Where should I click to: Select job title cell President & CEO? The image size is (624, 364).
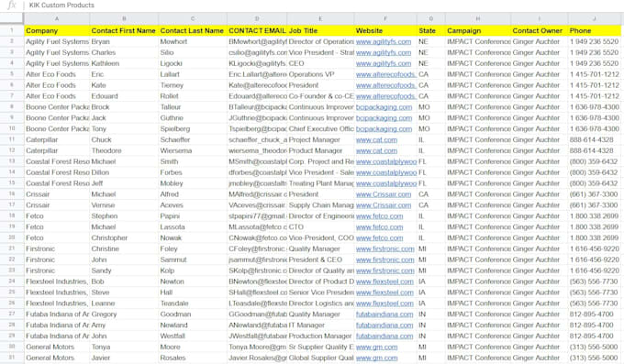(x=320, y=259)
